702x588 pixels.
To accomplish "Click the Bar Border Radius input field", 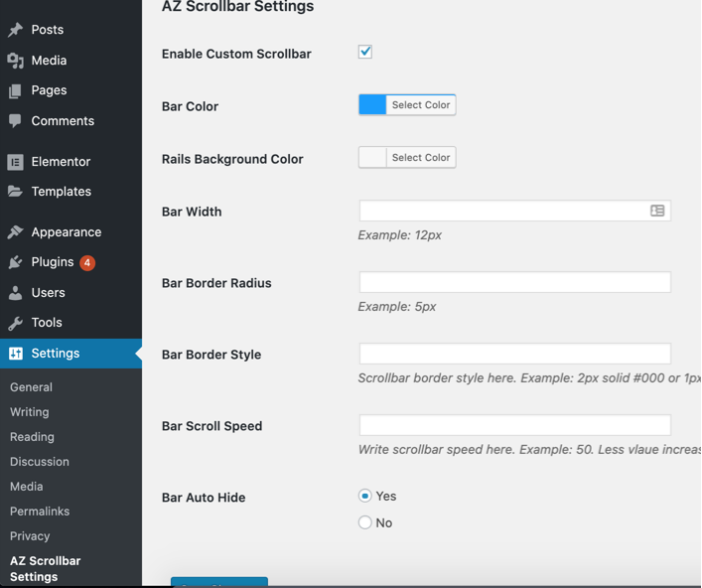I will coord(514,282).
